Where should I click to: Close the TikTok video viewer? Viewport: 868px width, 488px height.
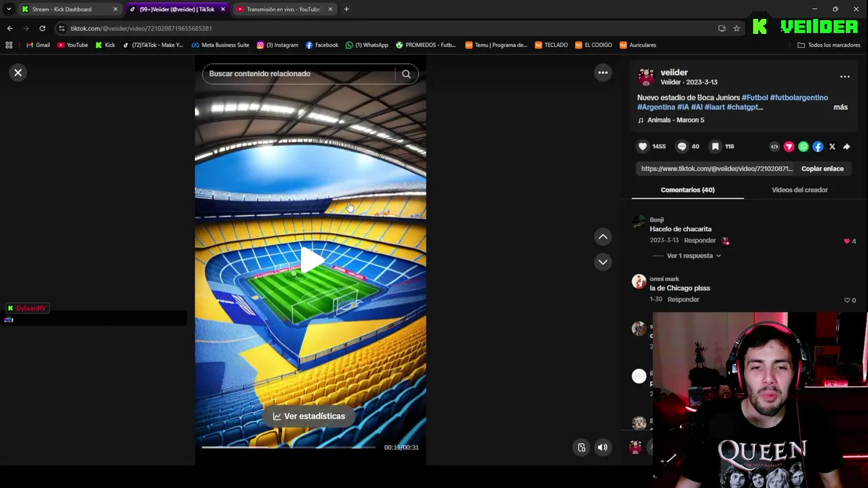pos(18,73)
